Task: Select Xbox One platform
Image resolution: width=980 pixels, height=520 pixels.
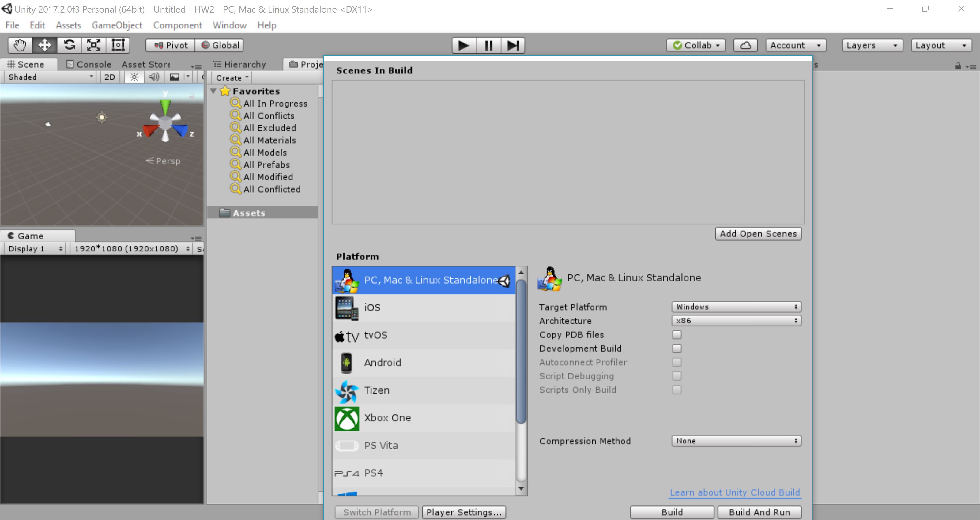Action: (x=424, y=418)
